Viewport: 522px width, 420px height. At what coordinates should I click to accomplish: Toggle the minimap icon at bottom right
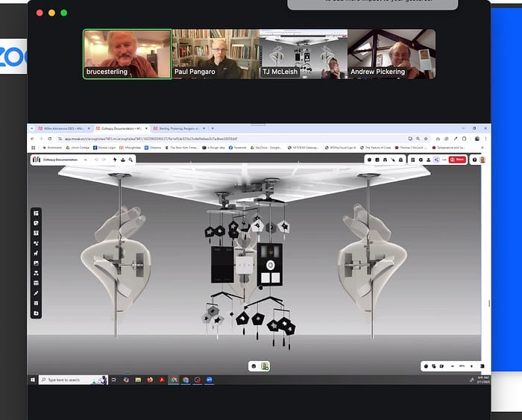coord(482,366)
